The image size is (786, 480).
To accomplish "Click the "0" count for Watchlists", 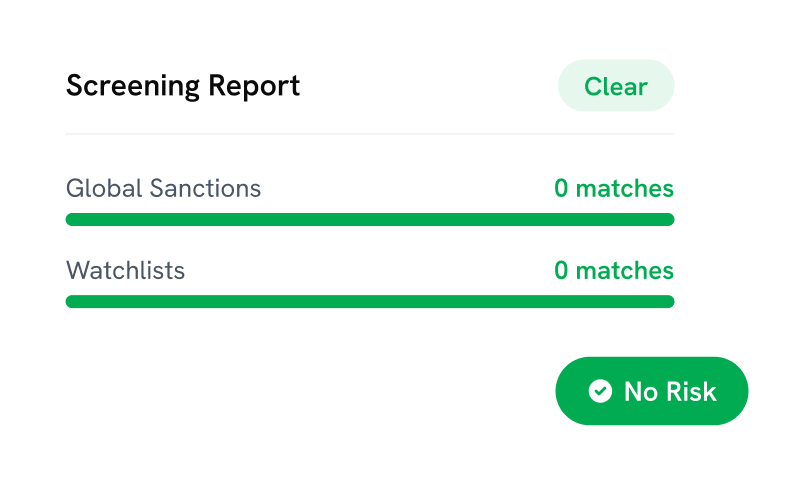I will tap(561, 270).
